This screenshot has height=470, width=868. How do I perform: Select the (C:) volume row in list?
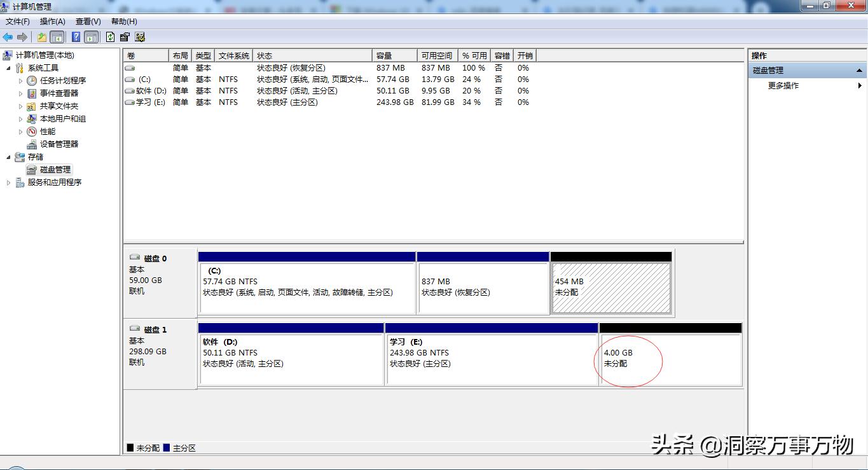point(329,79)
